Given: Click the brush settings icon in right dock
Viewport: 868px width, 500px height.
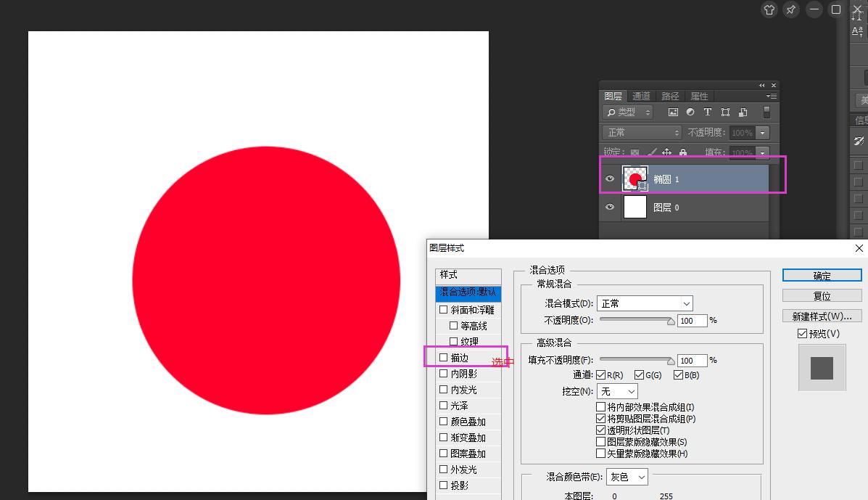Looking at the screenshot, I should [859, 142].
